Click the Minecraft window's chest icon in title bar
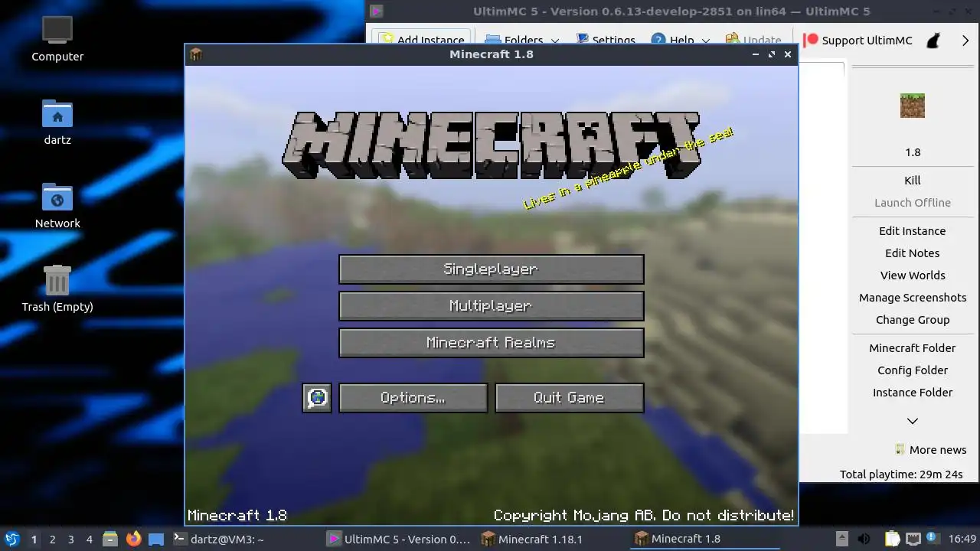This screenshot has width=980, height=551. (196, 54)
